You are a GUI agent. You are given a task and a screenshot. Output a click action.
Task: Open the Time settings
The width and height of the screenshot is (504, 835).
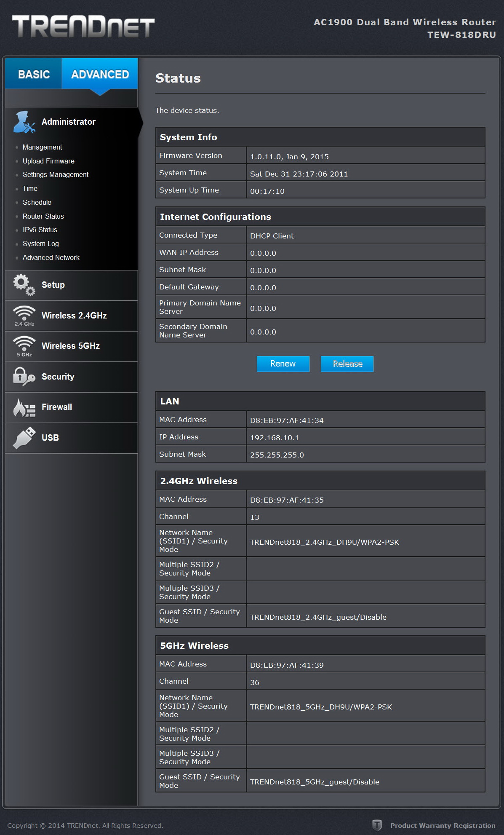coord(30,188)
